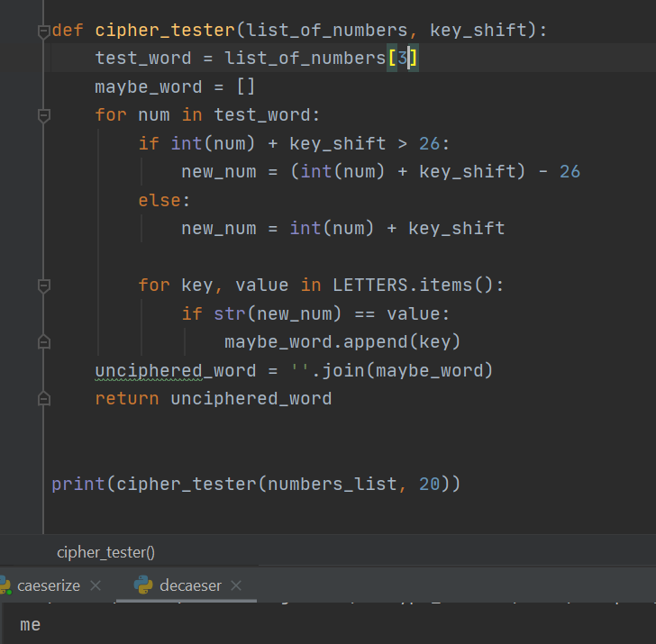Click 'return unciphered_word' statement
This screenshot has height=644, width=656.
pyautogui.click(x=214, y=398)
